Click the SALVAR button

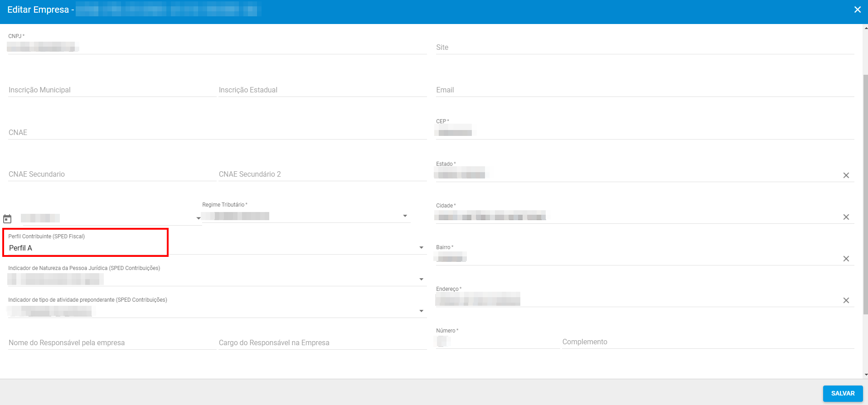(843, 393)
